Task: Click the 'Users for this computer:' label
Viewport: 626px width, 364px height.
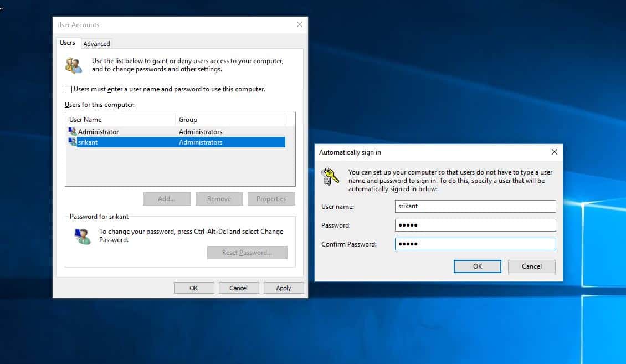Action: click(x=99, y=105)
